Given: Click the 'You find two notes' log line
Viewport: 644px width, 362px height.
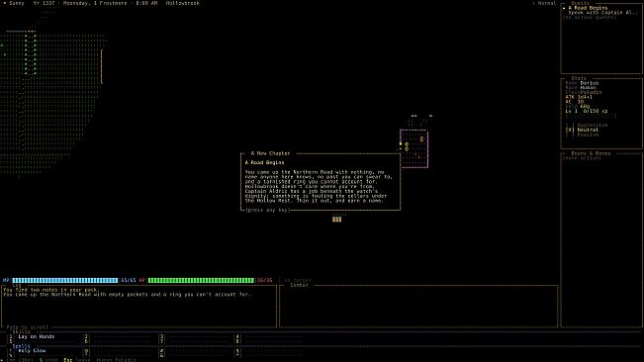Looking at the screenshot, I should click(x=50, y=290).
